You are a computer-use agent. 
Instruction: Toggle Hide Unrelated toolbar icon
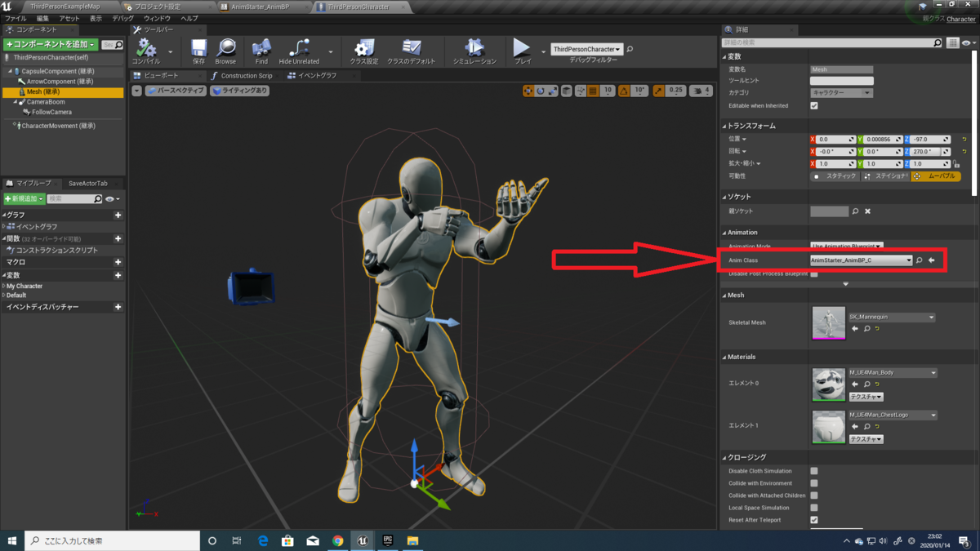(x=299, y=51)
